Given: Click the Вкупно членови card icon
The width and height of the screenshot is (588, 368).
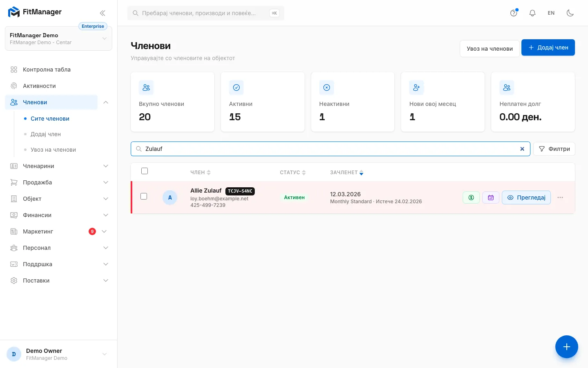Looking at the screenshot, I should (146, 88).
